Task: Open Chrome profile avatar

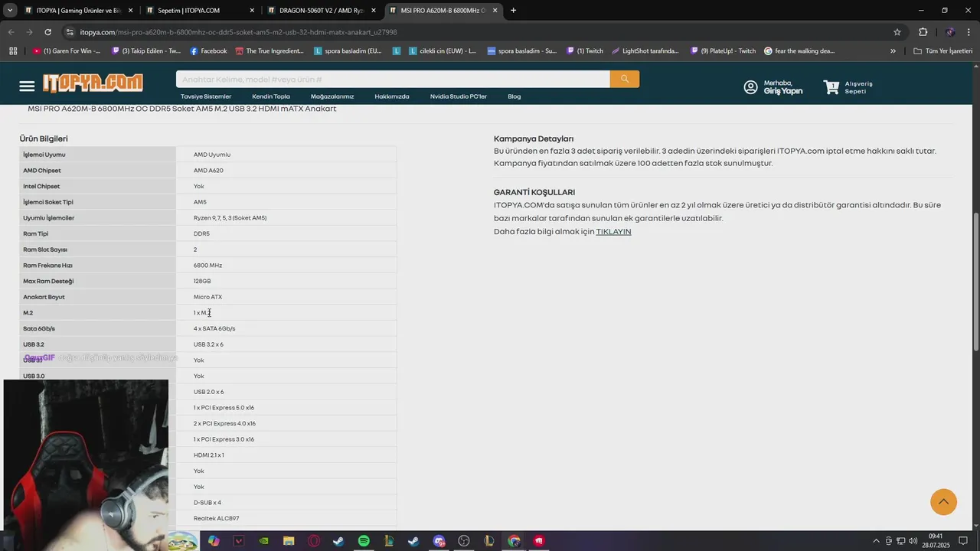Action: [x=949, y=32]
